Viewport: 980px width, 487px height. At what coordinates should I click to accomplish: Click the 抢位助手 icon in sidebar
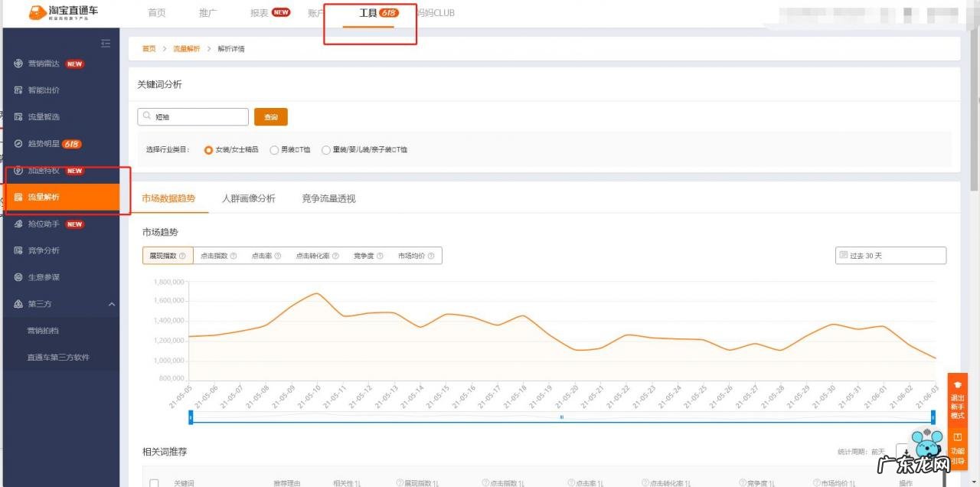[x=18, y=224]
